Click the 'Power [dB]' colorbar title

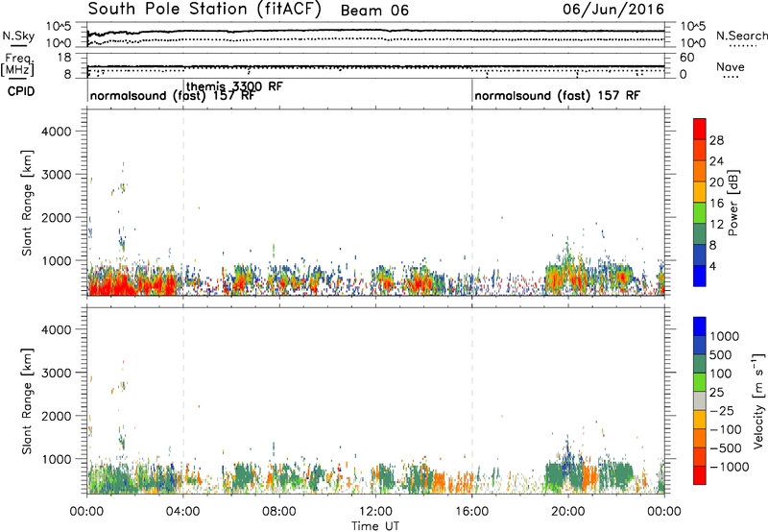click(x=732, y=203)
